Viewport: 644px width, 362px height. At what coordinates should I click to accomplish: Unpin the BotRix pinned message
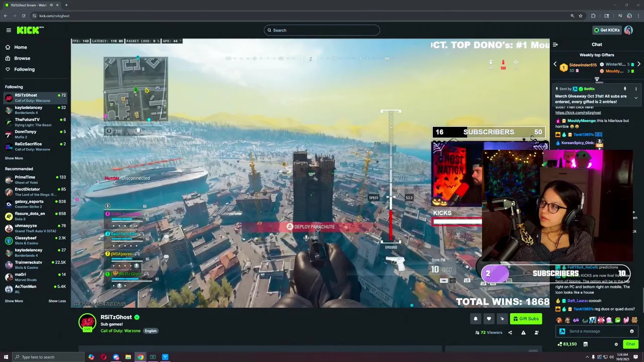625,89
